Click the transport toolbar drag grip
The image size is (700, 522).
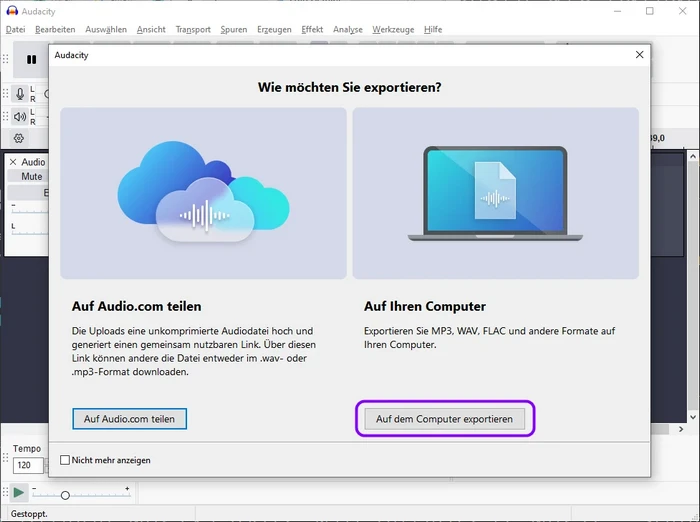tap(6, 59)
